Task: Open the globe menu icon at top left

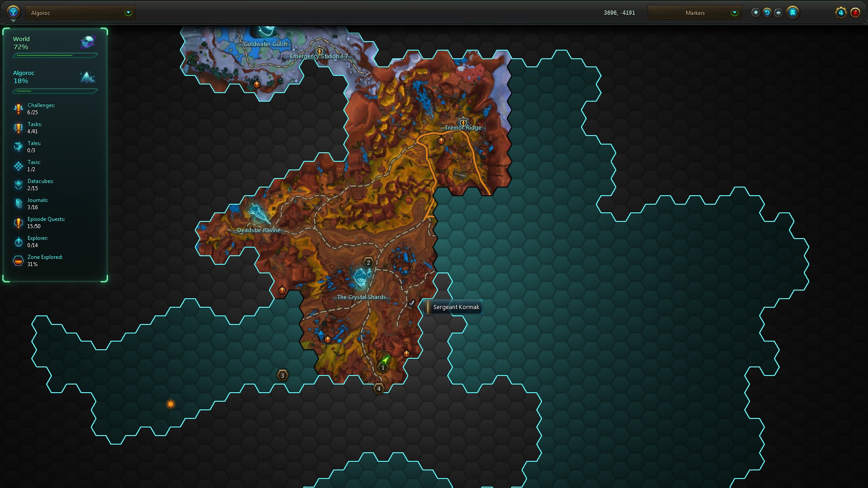Action: 13,12
